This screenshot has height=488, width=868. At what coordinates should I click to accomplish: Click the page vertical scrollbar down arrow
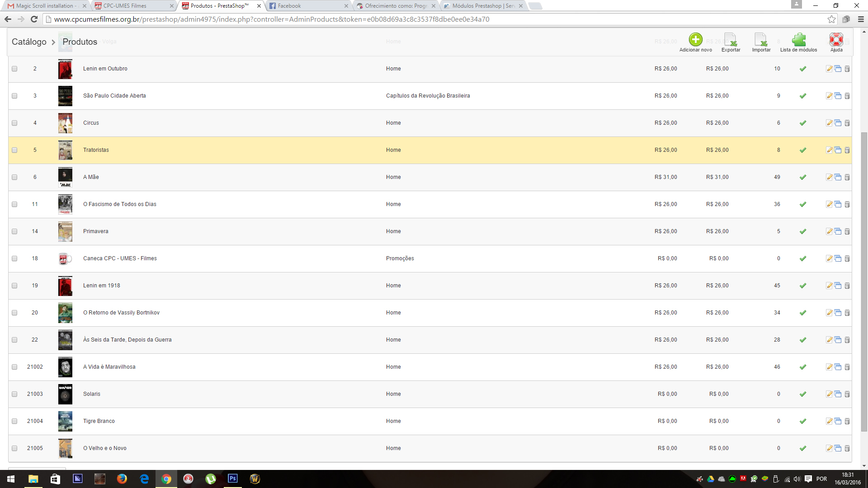coord(864,465)
